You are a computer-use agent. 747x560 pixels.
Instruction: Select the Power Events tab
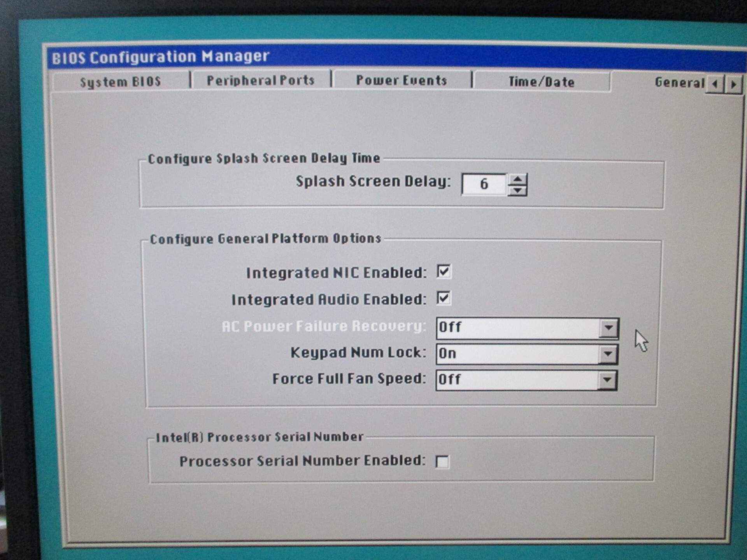(402, 80)
